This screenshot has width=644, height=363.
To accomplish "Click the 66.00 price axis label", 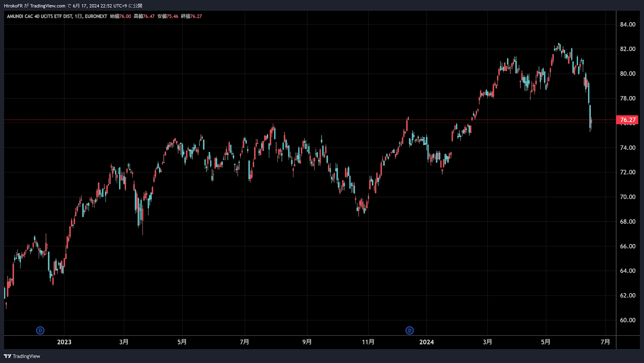I will (627, 246).
